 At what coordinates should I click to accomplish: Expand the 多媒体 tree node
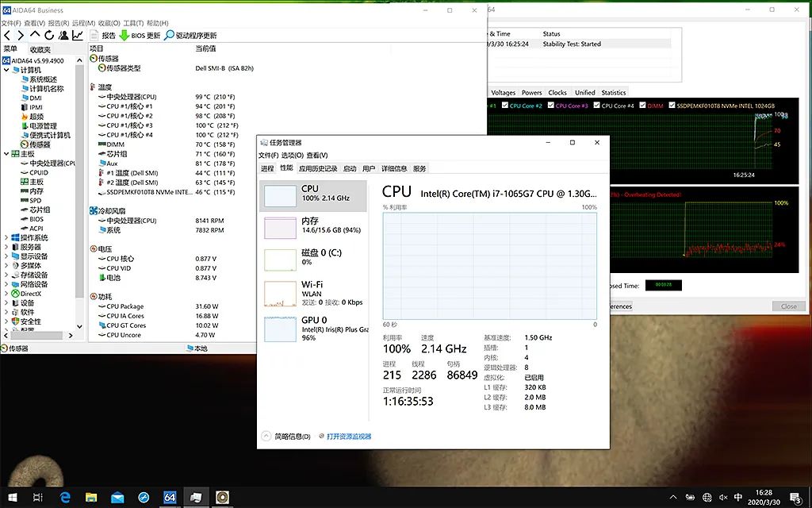pyautogui.click(x=6, y=266)
